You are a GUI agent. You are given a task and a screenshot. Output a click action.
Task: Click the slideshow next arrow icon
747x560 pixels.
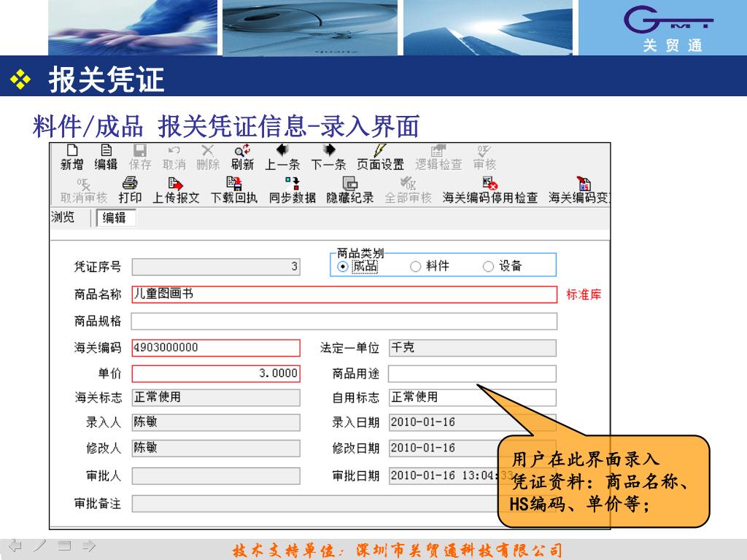click(89, 545)
